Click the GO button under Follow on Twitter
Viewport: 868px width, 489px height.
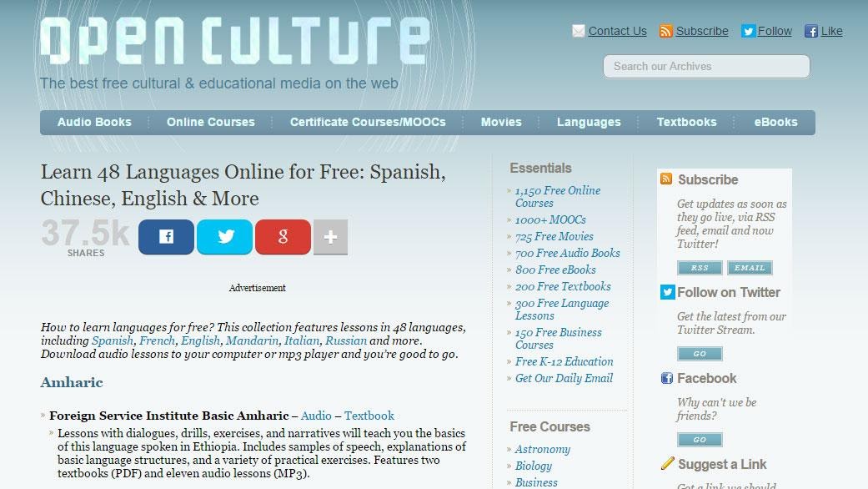click(x=700, y=353)
